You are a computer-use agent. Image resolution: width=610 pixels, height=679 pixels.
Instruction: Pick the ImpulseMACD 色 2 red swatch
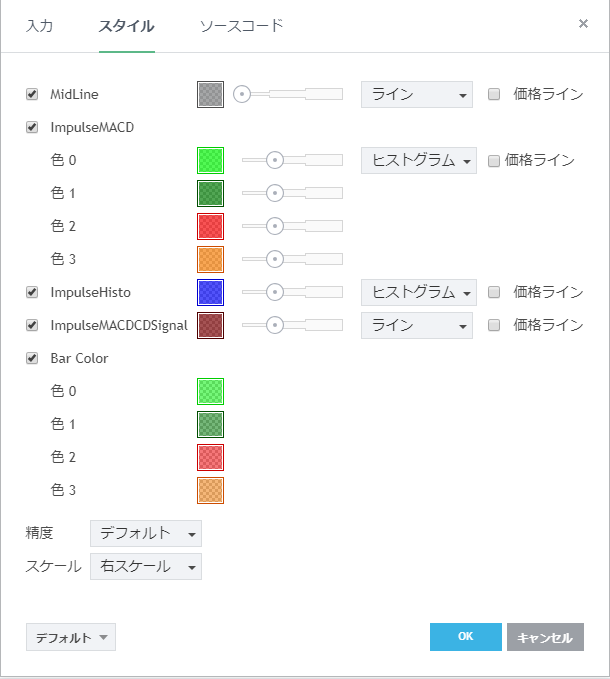pyautogui.click(x=210, y=226)
